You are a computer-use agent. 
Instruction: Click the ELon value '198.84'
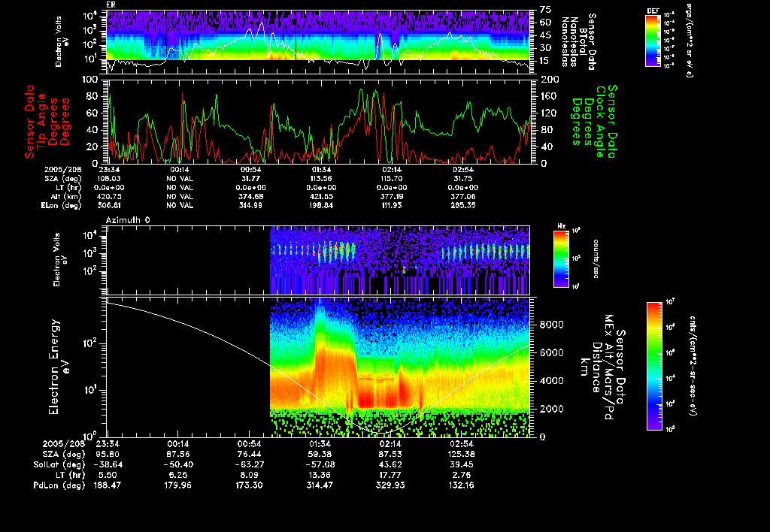tap(321, 206)
